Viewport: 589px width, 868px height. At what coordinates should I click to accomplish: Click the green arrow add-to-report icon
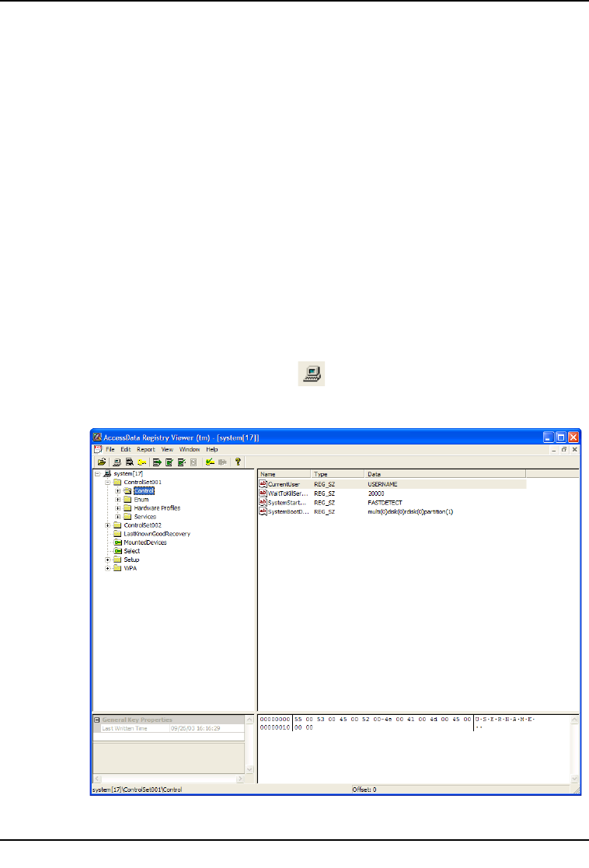[157, 462]
